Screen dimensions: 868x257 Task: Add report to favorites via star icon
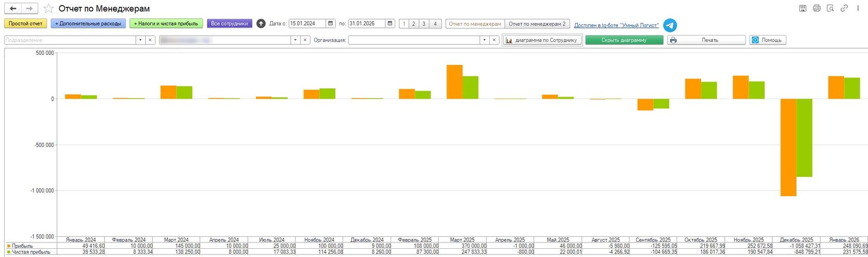48,9
